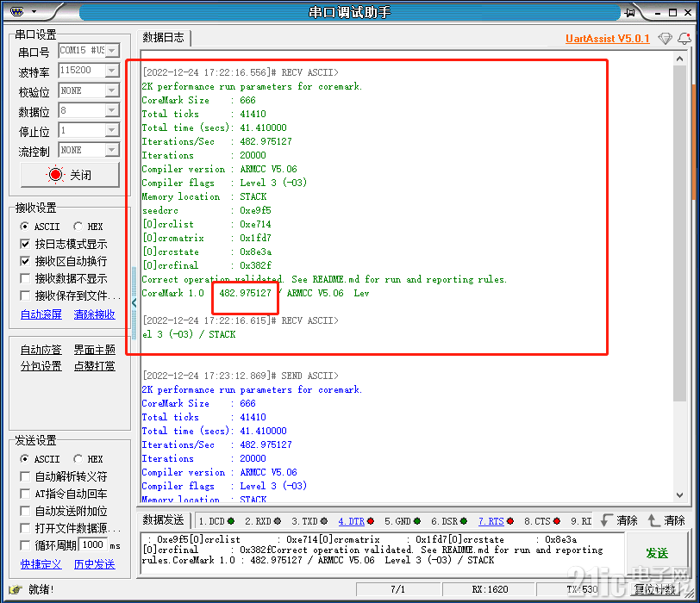Image resolution: width=700 pixels, height=603 pixels.
Task: Click the diamond VIP icon
Action: click(x=665, y=39)
